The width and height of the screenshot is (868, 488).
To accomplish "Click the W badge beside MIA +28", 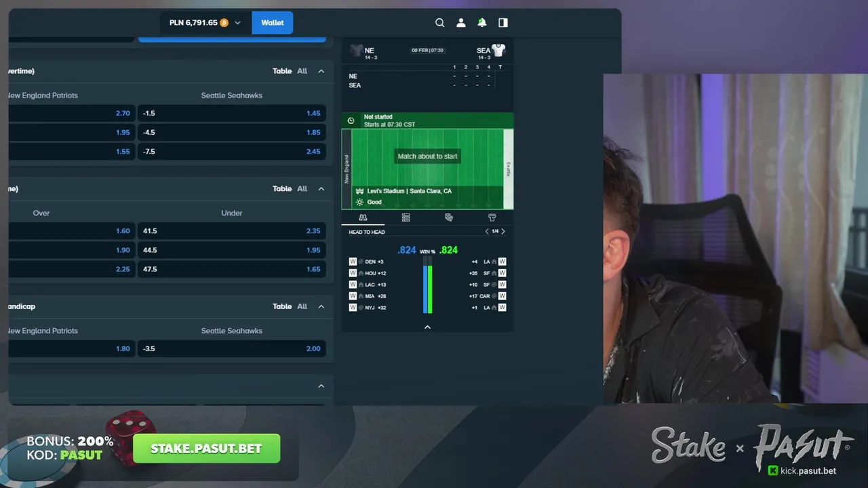I will point(353,296).
